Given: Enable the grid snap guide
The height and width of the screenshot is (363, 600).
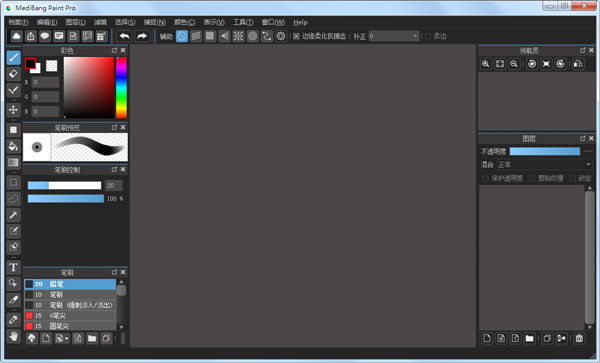Looking at the screenshot, I should tap(210, 36).
